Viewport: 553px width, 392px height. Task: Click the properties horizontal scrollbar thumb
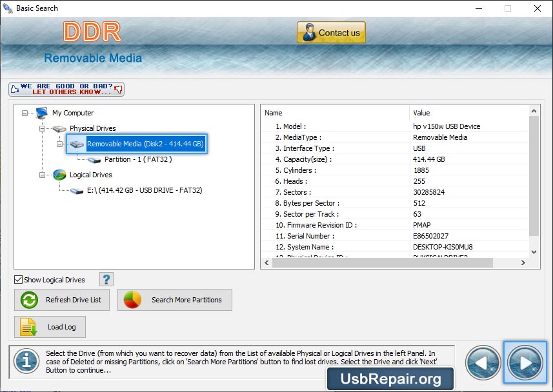click(382, 262)
